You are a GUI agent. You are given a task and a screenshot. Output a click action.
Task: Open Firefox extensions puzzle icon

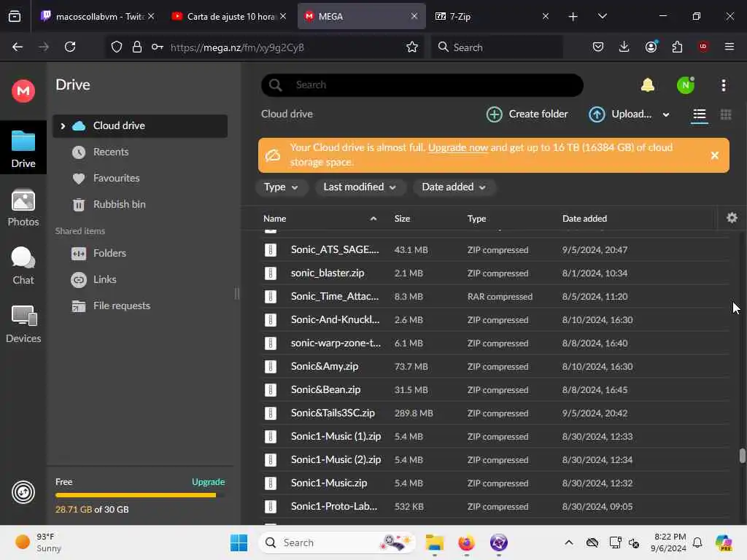point(677,47)
